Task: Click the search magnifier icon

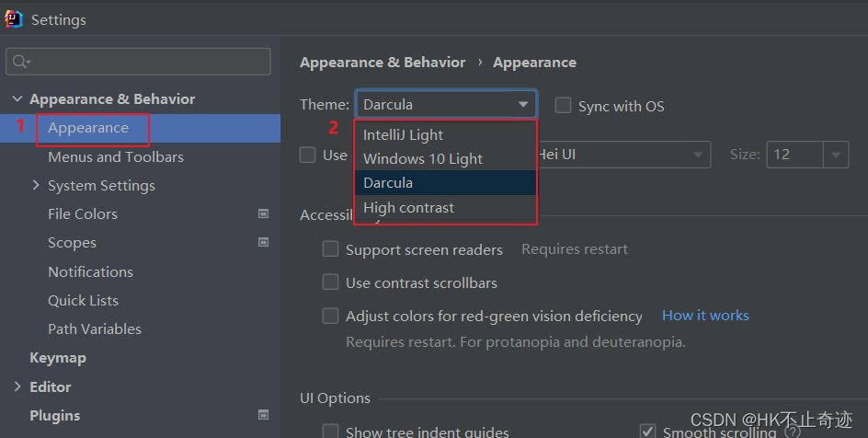Action: (x=20, y=62)
